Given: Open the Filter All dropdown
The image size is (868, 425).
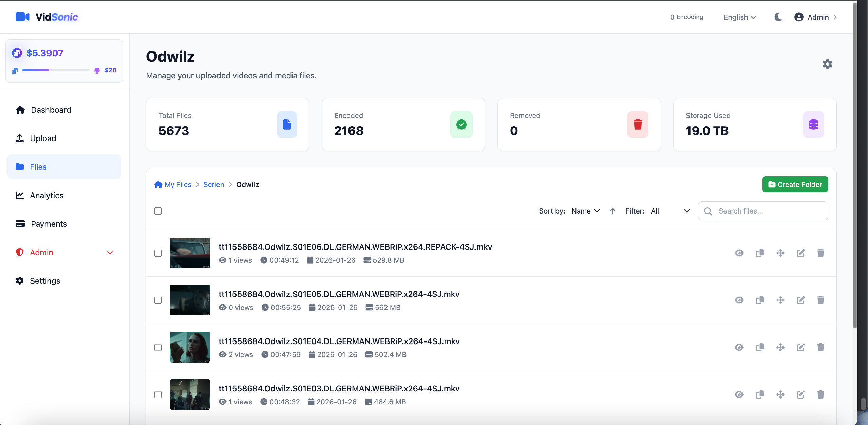Looking at the screenshot, I should [670, 211].
